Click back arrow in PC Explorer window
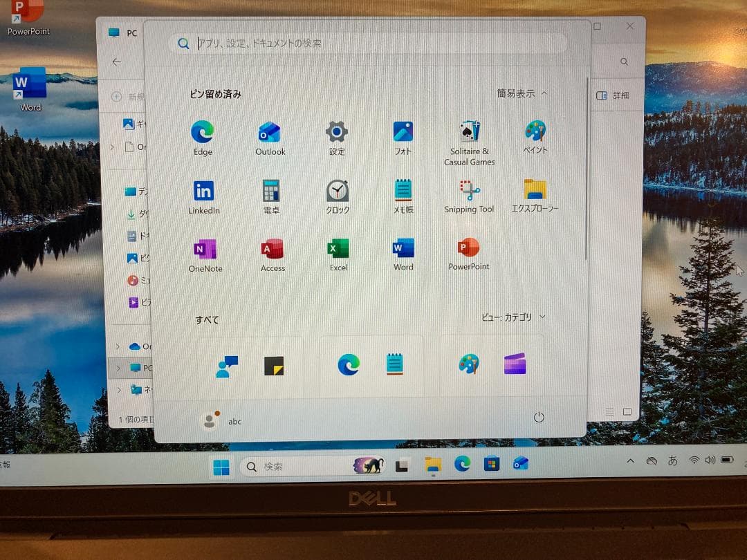 [117, 62]
